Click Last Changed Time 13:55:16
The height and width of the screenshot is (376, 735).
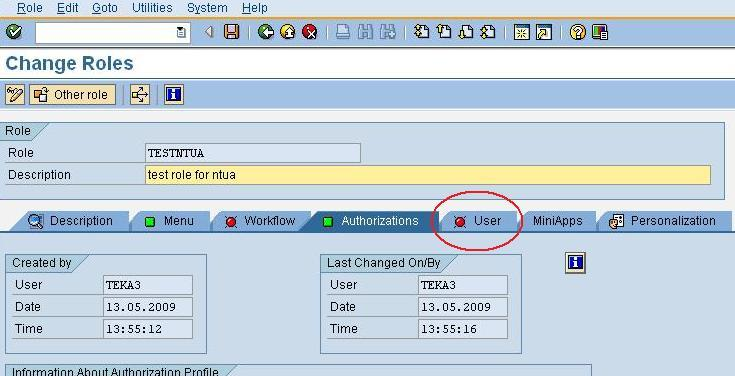(x=463, y=329)
